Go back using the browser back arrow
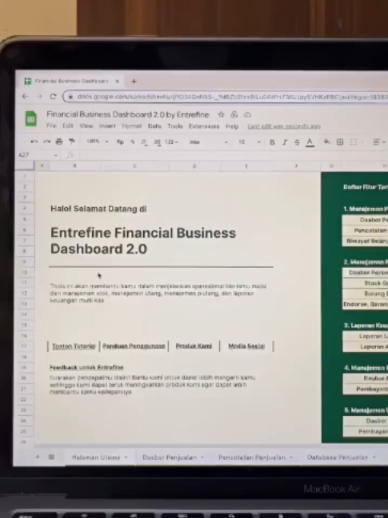388x518 pixels. (25, 96)
